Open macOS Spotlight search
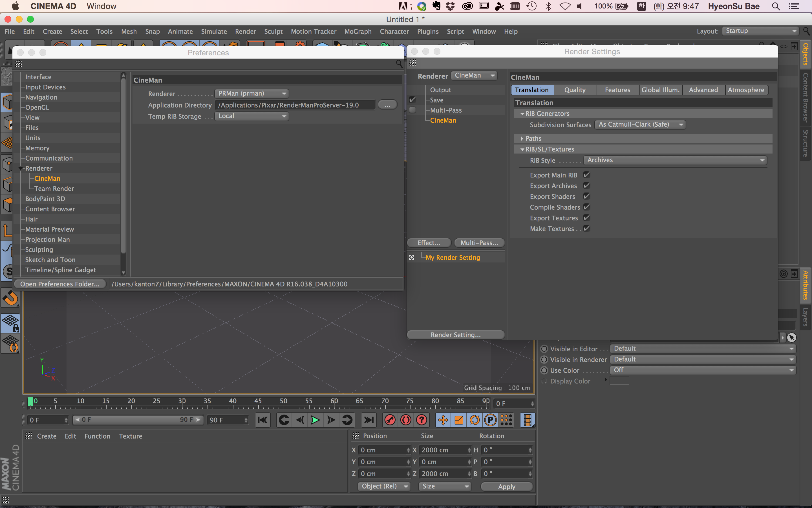The width and height of the screenshot is (812, 508). pyautogui.click(x=775, y=6)
